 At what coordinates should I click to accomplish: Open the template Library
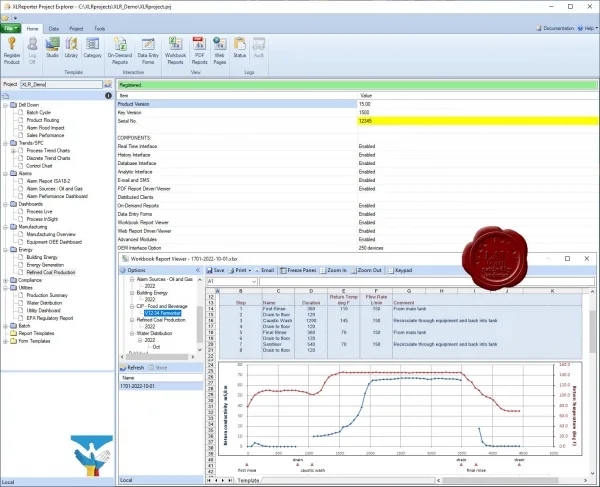(71, 48)
